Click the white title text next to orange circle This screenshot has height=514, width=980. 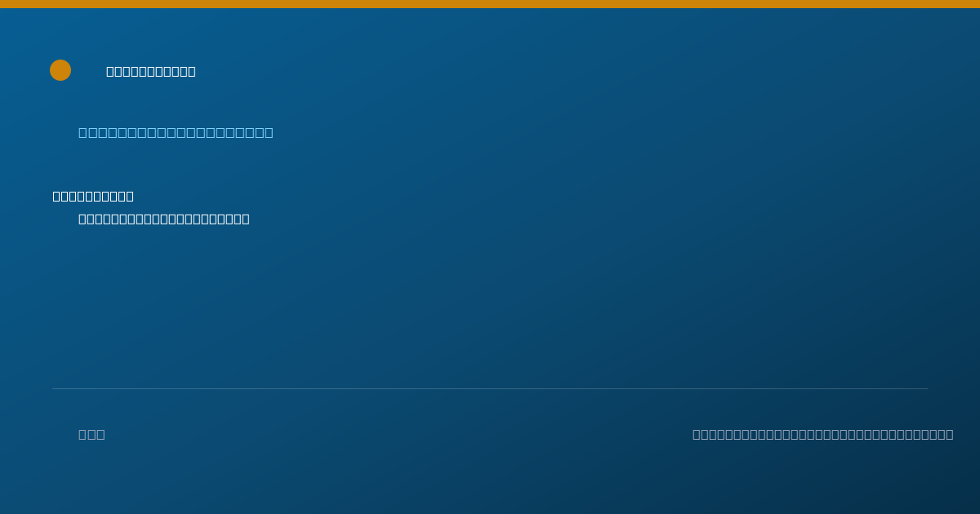pos(151,71)
